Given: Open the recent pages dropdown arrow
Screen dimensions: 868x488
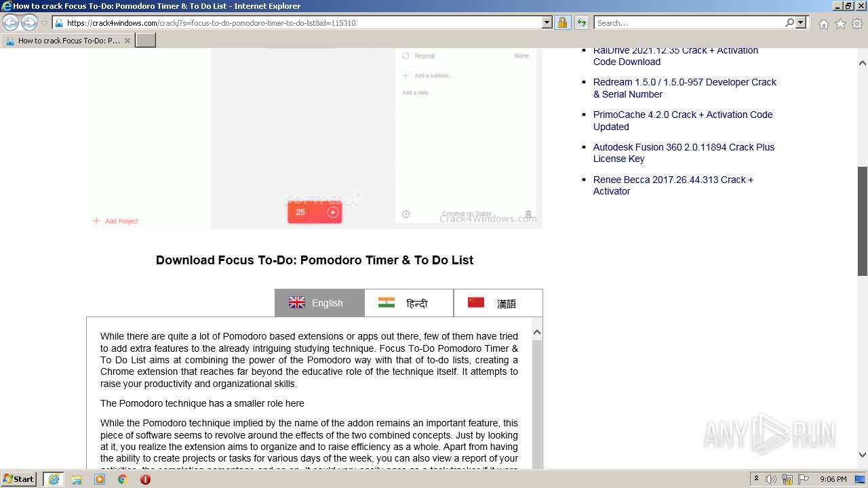Looking at the screenshot, I should point(44,23).
